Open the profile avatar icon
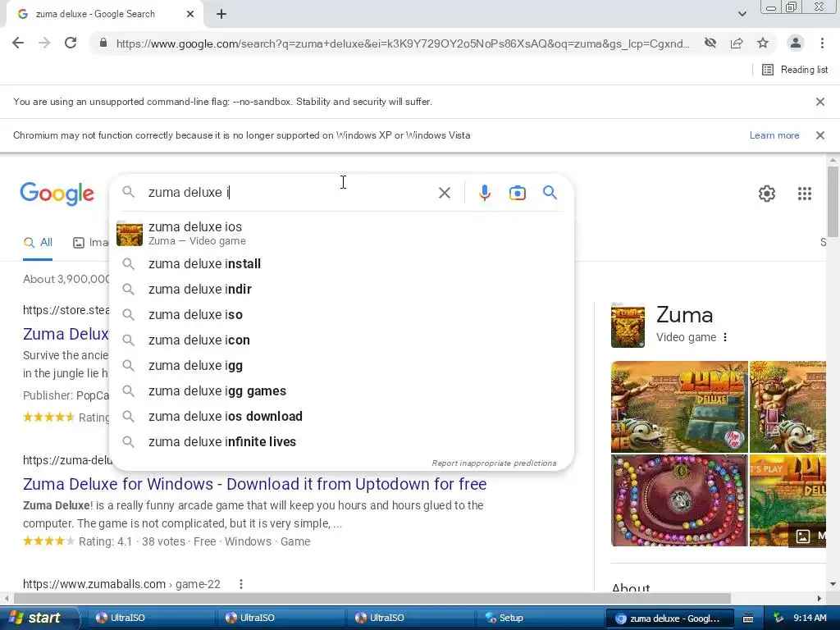Screen dimensions: 840x630 pos(796,43)
